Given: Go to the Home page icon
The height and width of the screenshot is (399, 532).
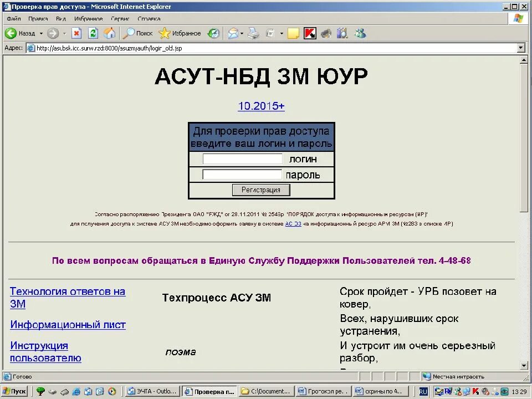Looking at the screenshot, I should click(x=109, y=33).
